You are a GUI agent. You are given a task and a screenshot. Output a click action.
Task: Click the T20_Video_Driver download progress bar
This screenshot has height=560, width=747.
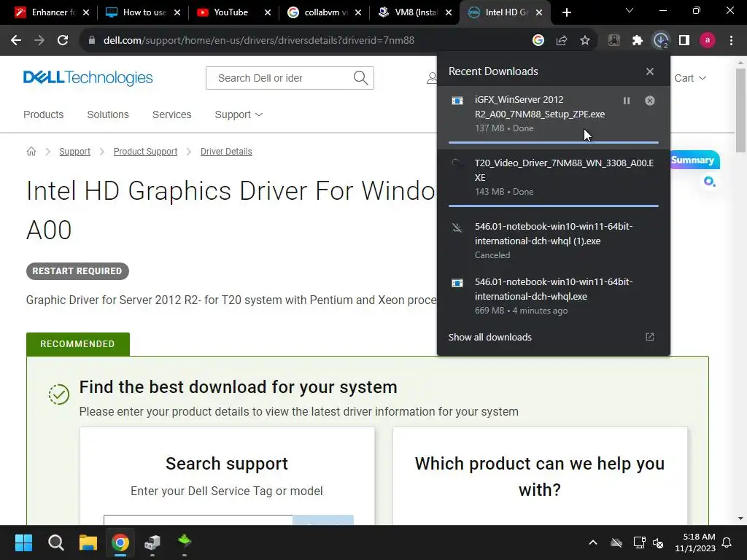point(553,206)
